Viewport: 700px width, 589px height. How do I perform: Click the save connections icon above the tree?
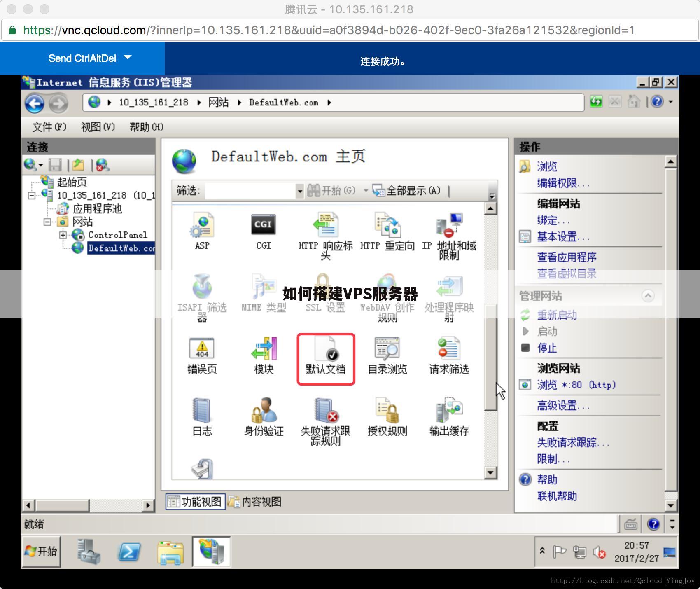[56, 165]
